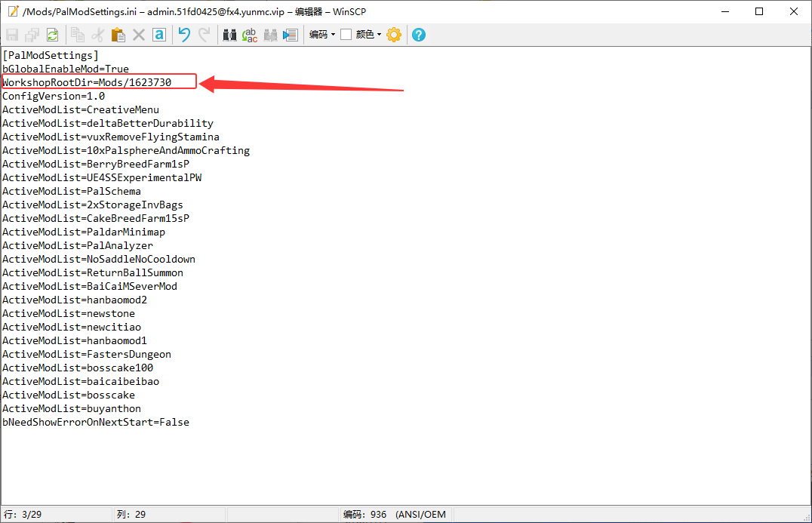812x523 pixels.
Task: Open editor preferences gear icon
Action: 394,35
